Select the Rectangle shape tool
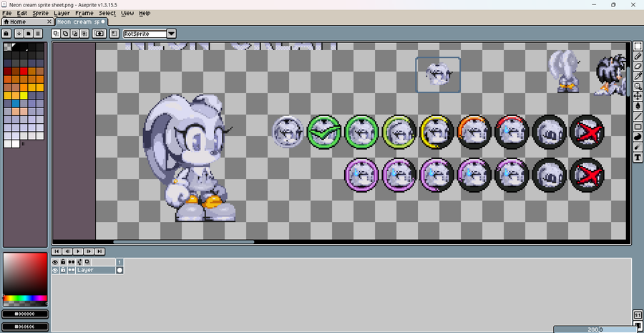Viewport: 644px width, 333px height. [638, 127]
